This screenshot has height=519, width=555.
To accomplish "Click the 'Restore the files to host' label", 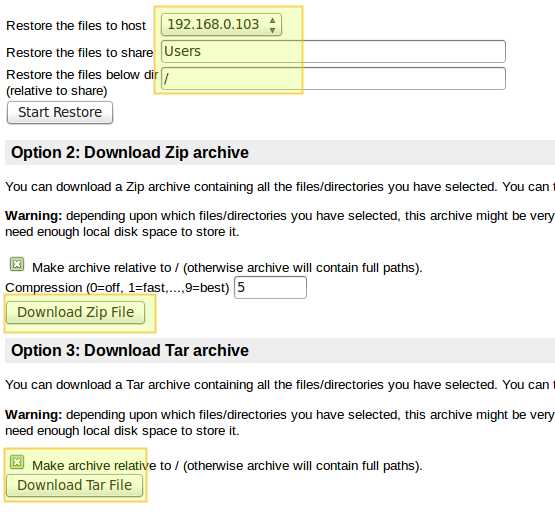I will pyautogui.click(x=76, y=25).
